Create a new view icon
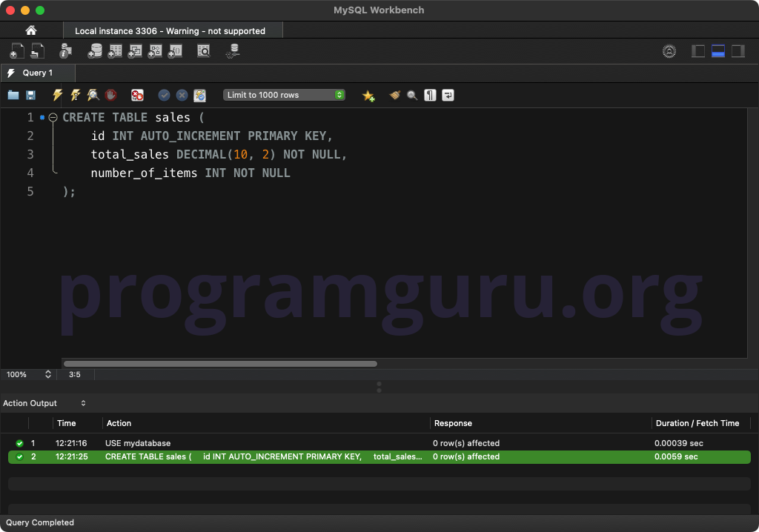 point(135,51)
